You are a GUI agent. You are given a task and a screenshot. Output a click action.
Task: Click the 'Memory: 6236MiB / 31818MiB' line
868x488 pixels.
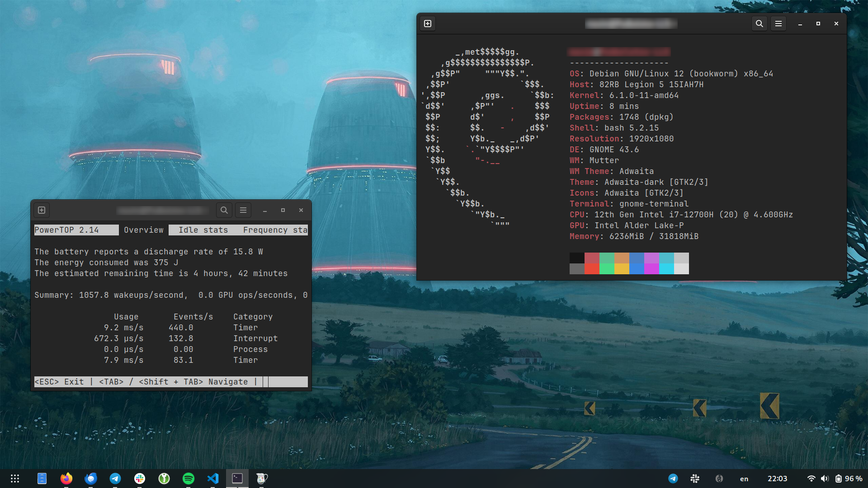point(634,236)
